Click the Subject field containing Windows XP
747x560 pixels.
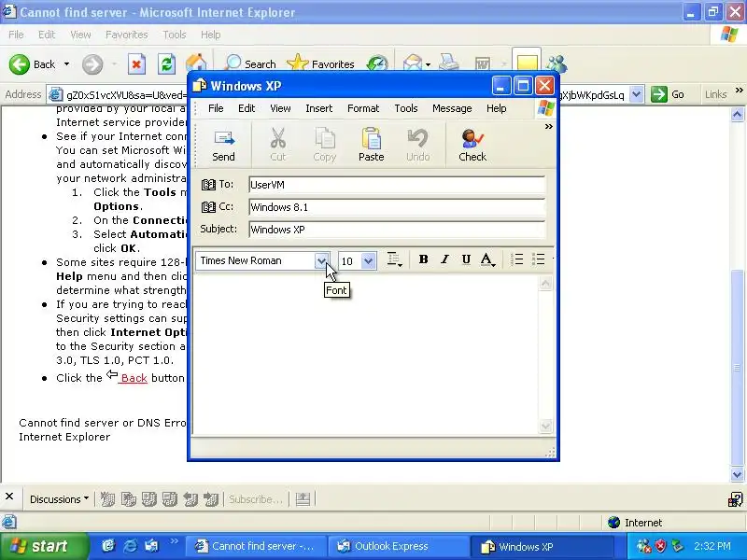(396, 230)
